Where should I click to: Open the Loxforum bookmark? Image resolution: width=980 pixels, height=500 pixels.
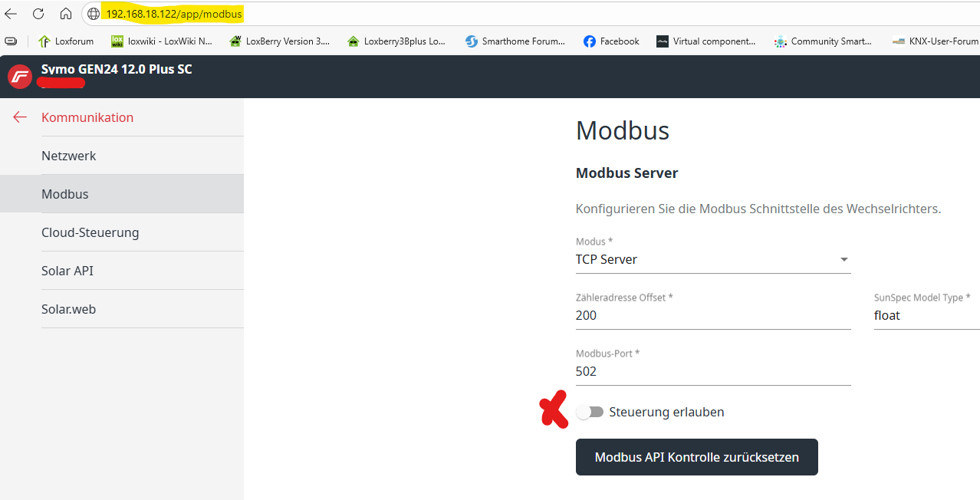[66, 41]
